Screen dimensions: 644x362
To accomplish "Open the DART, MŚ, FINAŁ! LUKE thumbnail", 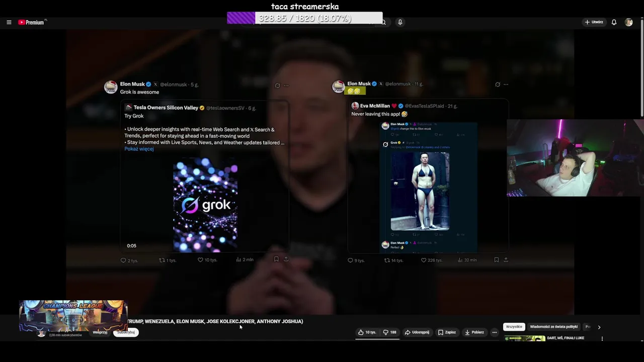I will click(x=525, y=339).
